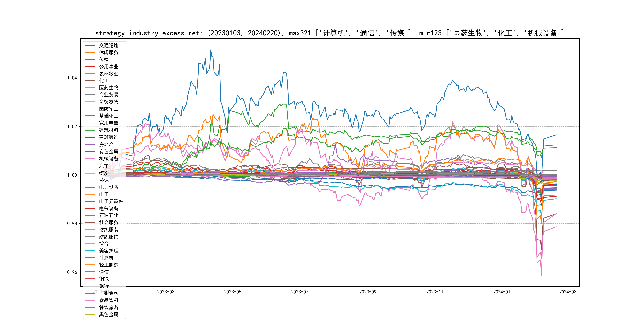Click the 1.04 y-axis tick label
The width and height of the screenshot is (644, 322).
click(x=72, y=78)
